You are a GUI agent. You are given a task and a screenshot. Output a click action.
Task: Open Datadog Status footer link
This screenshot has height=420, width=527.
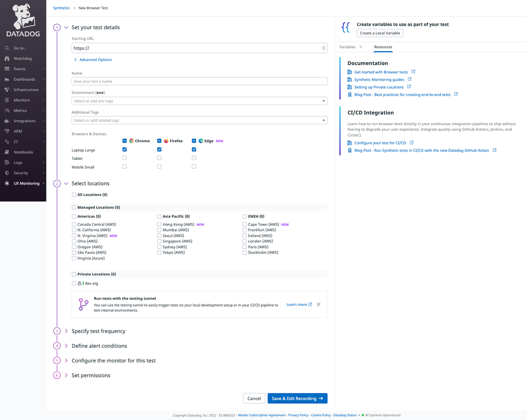point(345,415)
